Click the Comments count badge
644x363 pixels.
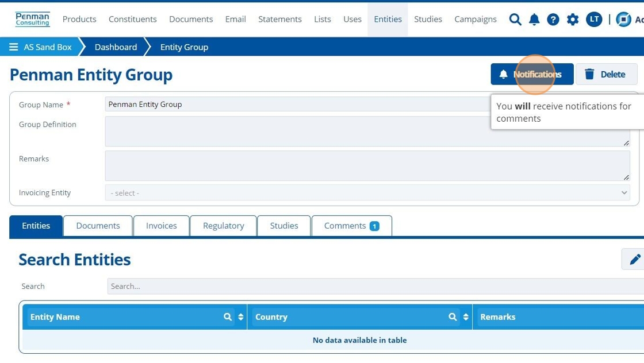(x=374, y=226)
